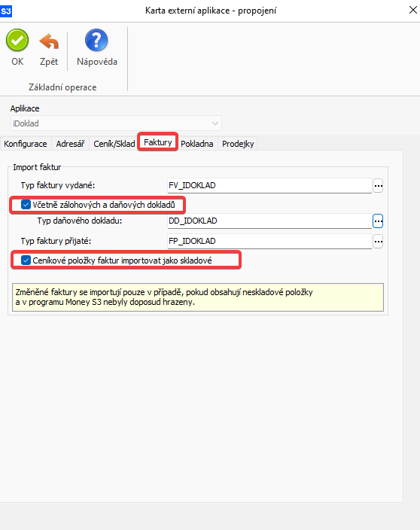Select the Faktury tab
Image resolution: width=420 pixels, height=530 pixels.
(158, 142)
